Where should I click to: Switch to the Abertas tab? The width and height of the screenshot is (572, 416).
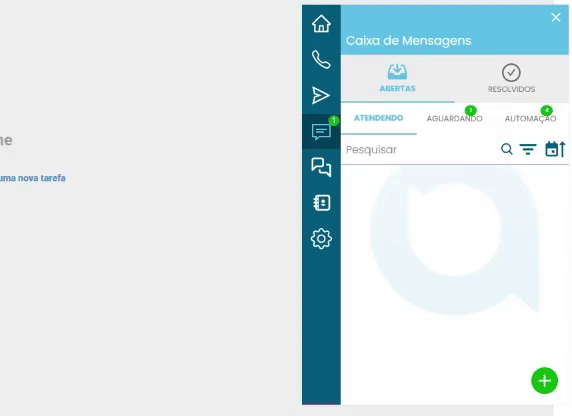398,78
